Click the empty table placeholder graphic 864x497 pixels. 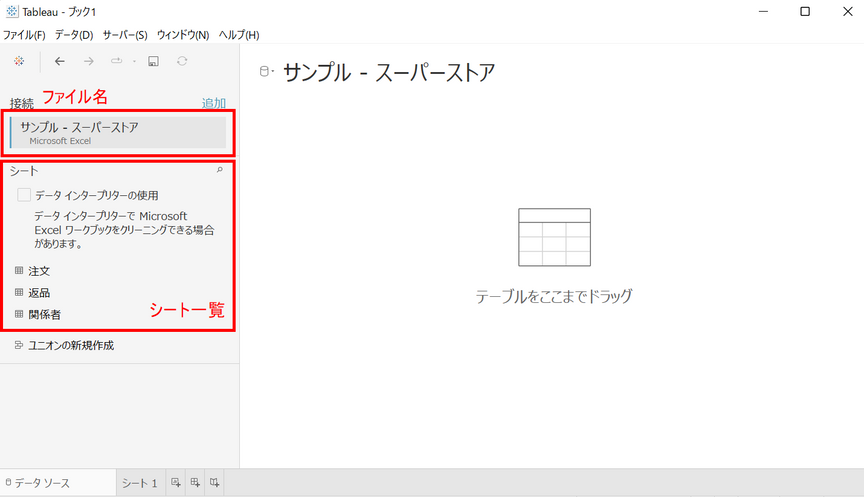554,237
